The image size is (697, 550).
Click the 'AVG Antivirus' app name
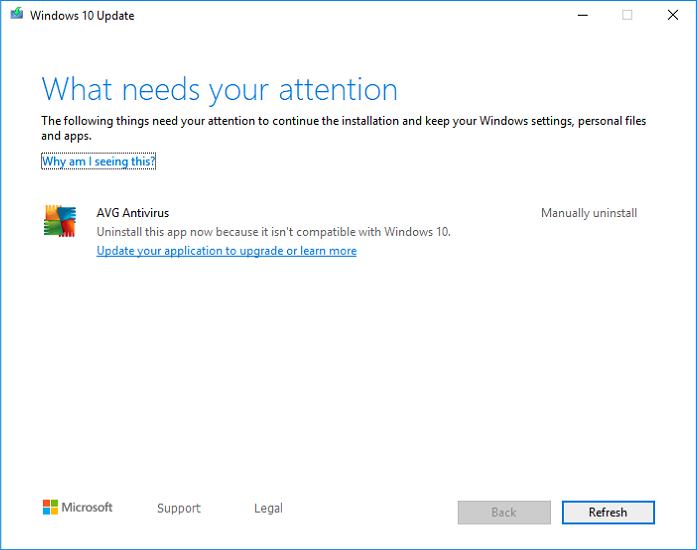point(133,213)
